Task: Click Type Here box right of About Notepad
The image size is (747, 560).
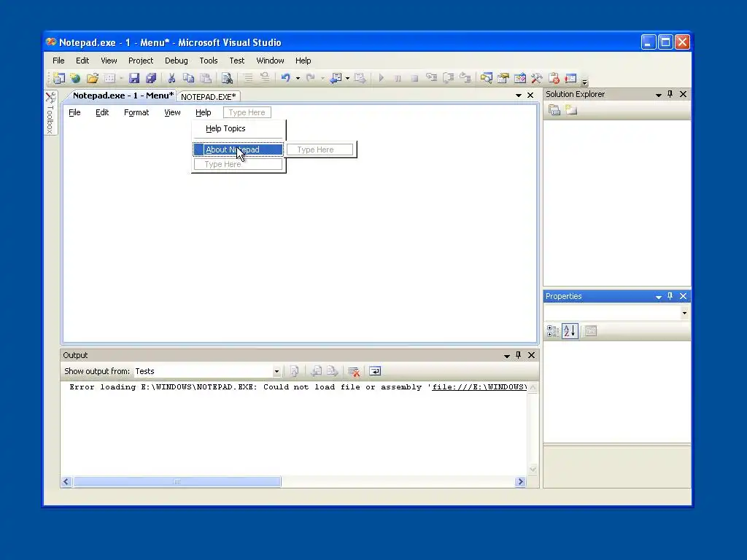Action: (x=320, y=149)
